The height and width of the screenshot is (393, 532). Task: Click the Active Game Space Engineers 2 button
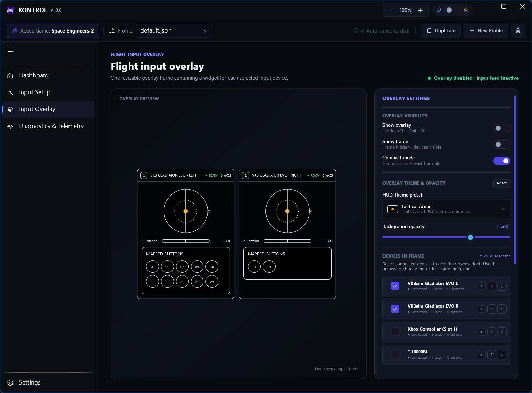(x=53, y=31)
